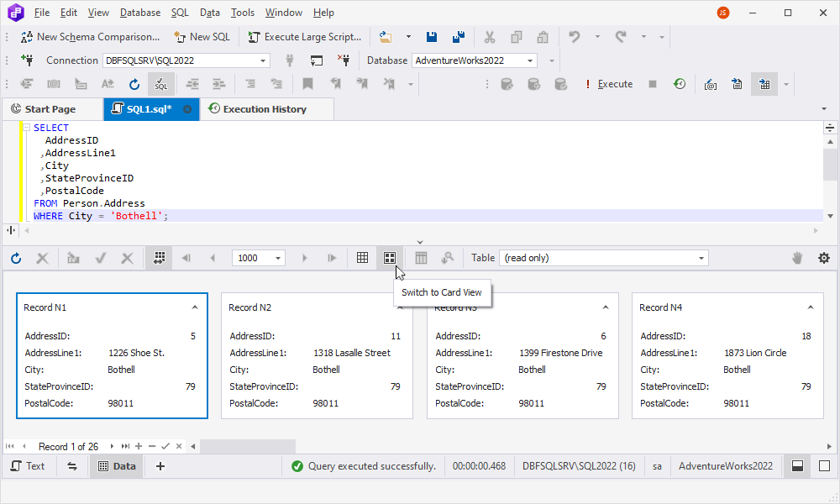This screenshot has height=504, width=840.
Task: Click the swap views icon between Text and Data
Action: pos(72,466)
